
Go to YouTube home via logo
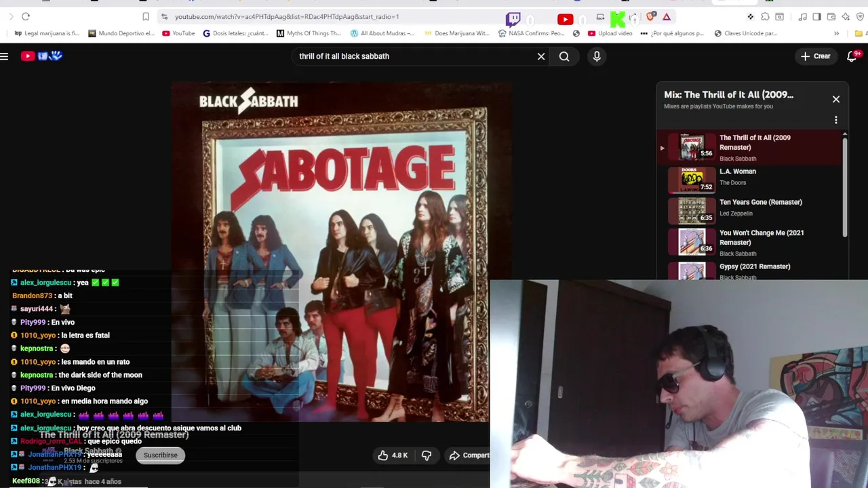pyautogui.click(x=41, y=56)
